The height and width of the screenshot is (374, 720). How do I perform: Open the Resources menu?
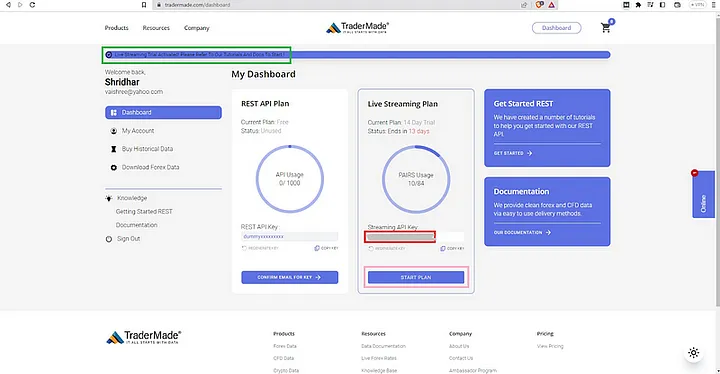coord(156,28)
